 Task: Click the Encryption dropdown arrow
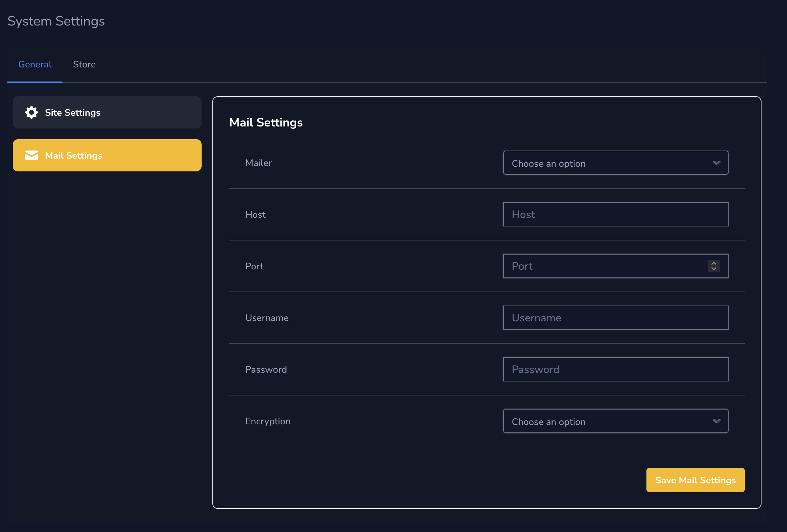[717, 421]
